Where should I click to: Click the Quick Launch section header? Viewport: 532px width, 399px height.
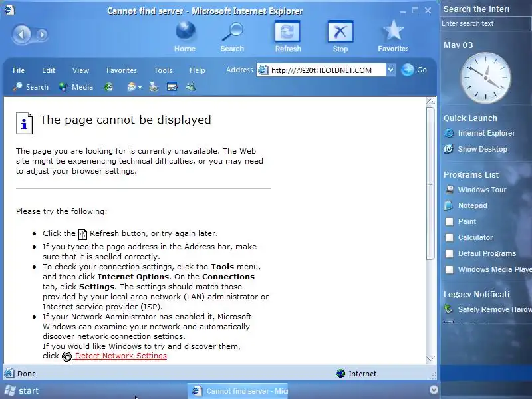(x=470, y=118)
